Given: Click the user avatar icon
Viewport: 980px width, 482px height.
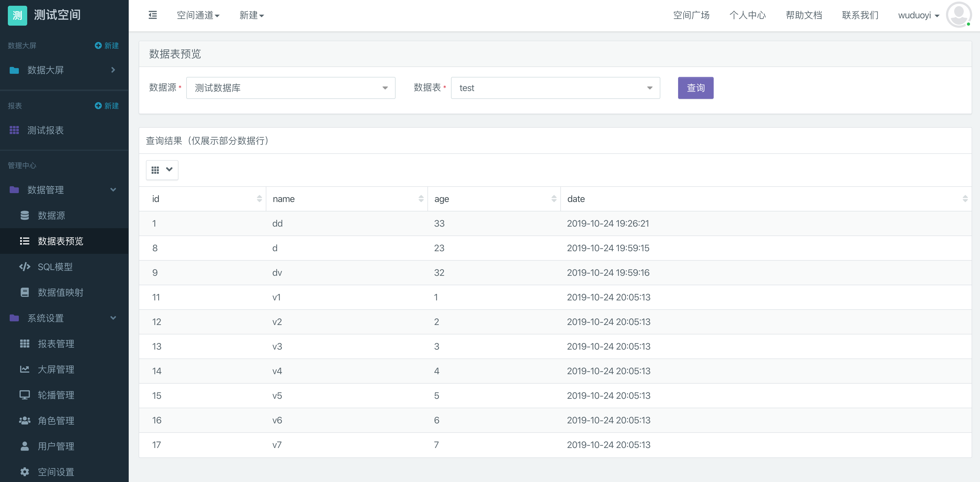Looking at the screenshot, I should coord(959,15).
